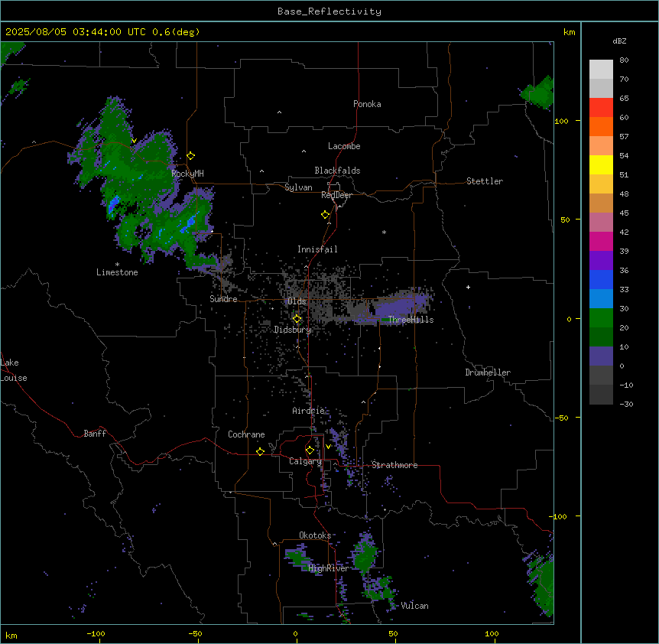This screenshot has width=659, height=644.
Task: Click the yellow marker below Cochrane
Action: 260,451
